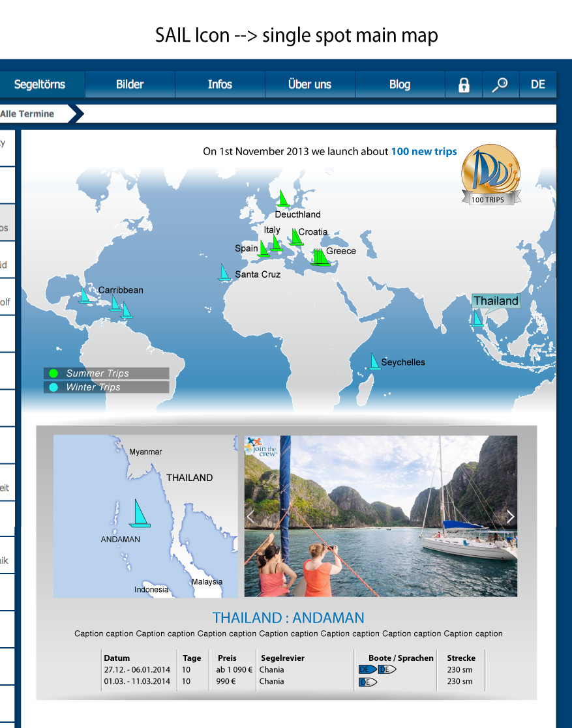The width and height of the screenshot is (572, 728).
Task: Click the Greece map label
Action: (x=341, y=251)
